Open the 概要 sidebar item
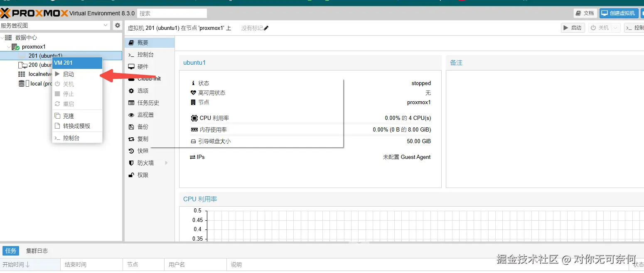The height and width of the screenshot is (273, 644). [x=150, y=43]
